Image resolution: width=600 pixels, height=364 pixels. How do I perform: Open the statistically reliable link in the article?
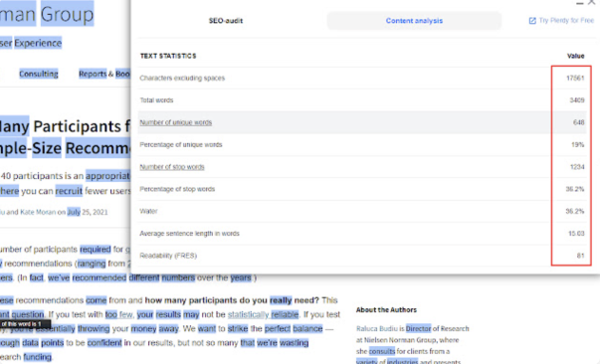(263, 314)
